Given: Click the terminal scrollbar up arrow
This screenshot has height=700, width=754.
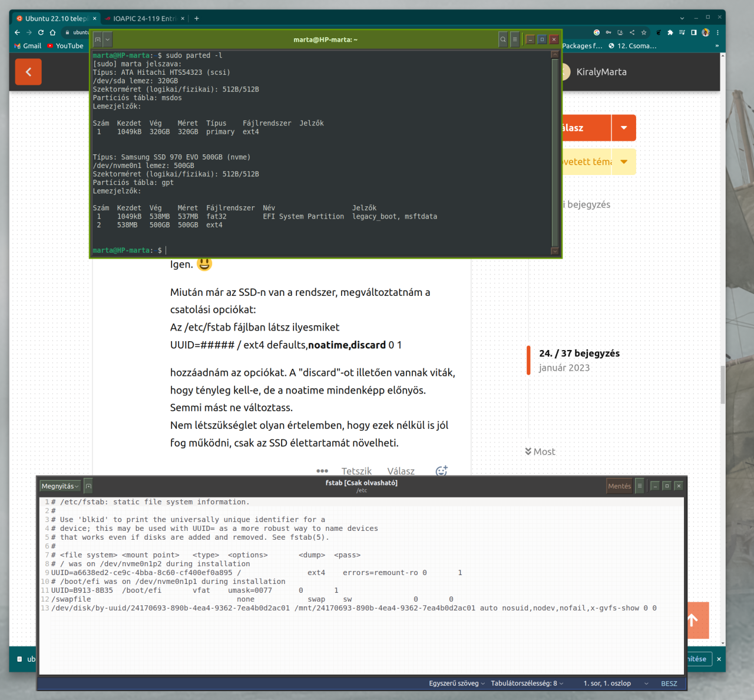Looking at the screenshot, I should point(554,55).
